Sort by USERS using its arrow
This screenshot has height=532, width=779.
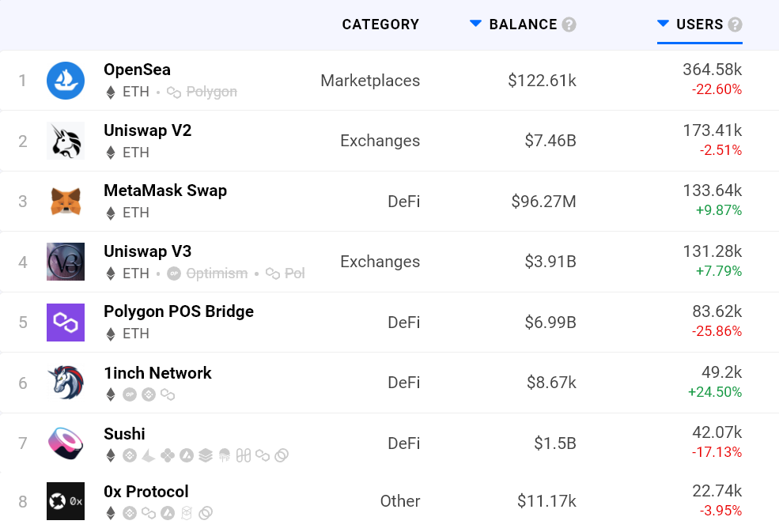pyautogui.click(x=664, y=24)
